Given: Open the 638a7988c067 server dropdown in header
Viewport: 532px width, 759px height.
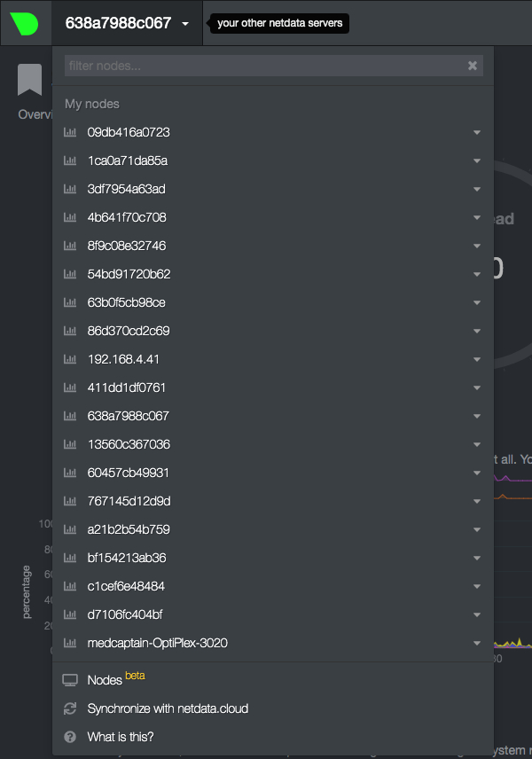Looking at the screenshot, I should [x=127, y=23].
